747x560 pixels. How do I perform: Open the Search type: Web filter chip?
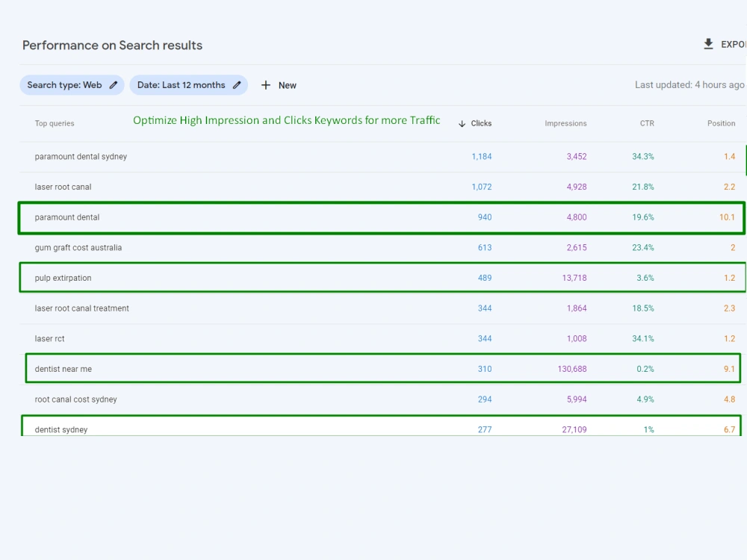72,85
